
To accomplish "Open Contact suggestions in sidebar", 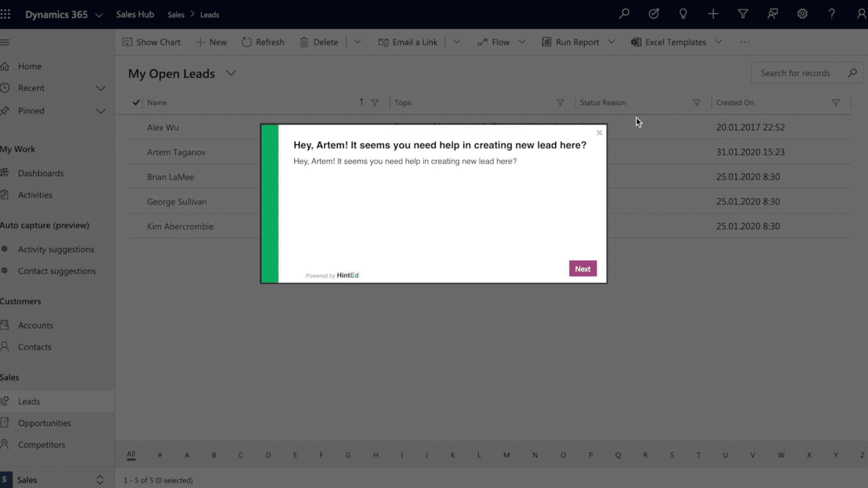I will [57, 270].
